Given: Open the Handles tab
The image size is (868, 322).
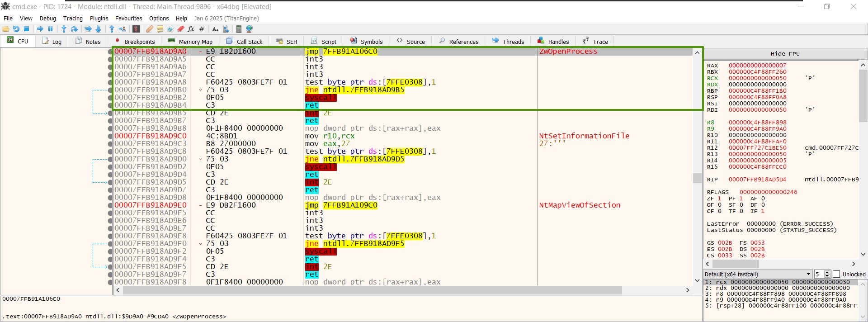Looking at the screenshot, I should click(x=553, y=42).
